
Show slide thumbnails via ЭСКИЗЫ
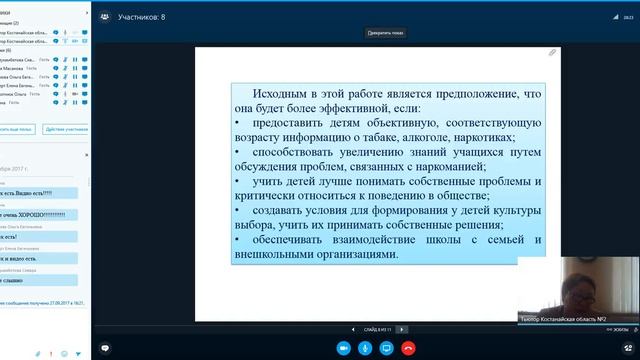[x=618, y=329]
